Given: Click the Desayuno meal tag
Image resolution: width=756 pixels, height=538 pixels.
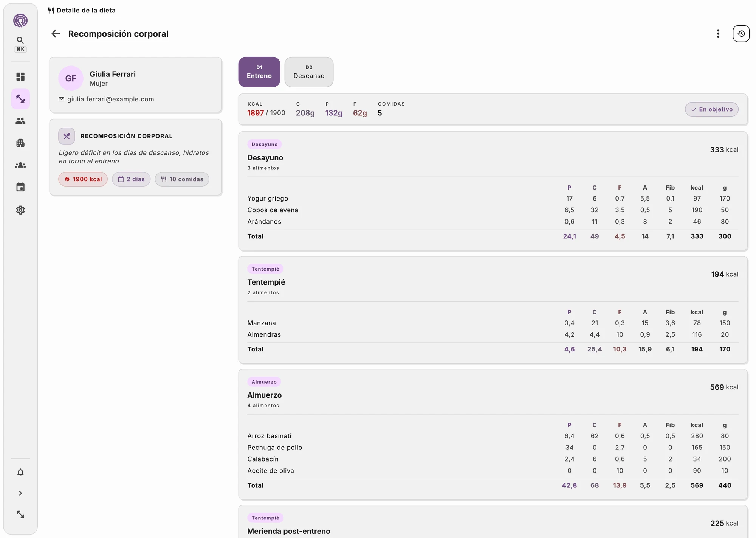Looking at the screenshot, I should pos(265,145).
